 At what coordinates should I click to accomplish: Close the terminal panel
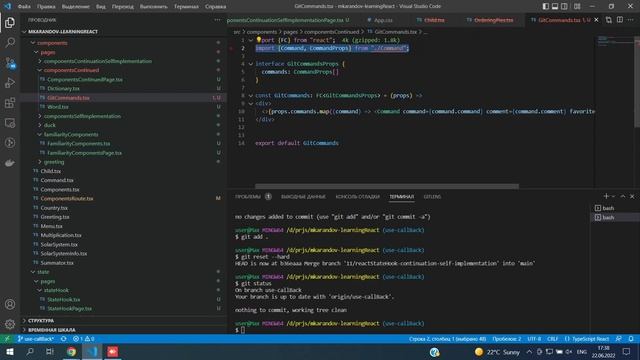[632, 196]
